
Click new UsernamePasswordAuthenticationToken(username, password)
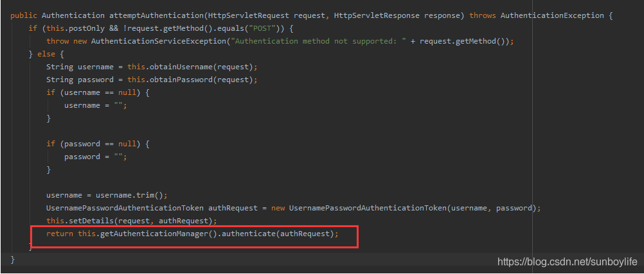pyautogui.click(x=406, y=208)
